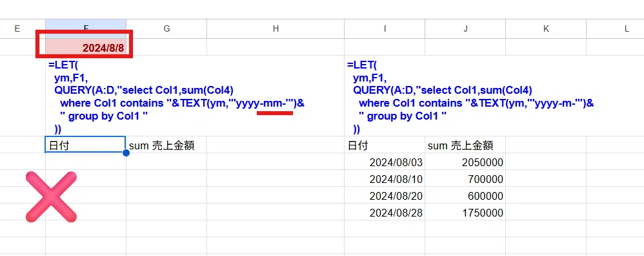644x256 pixels.
Task: Select the 日付 cell in column I
Action: pyautogui.click(x=385, y=145)
